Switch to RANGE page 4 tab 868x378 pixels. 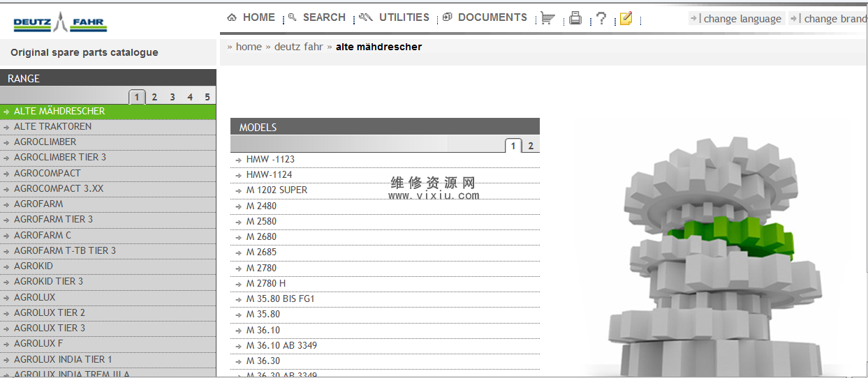(x=190, y=97)
